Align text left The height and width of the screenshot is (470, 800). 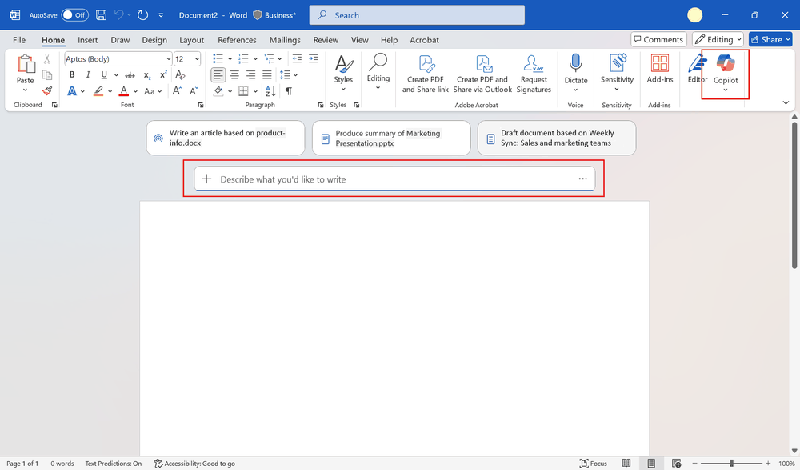(218, 75)
